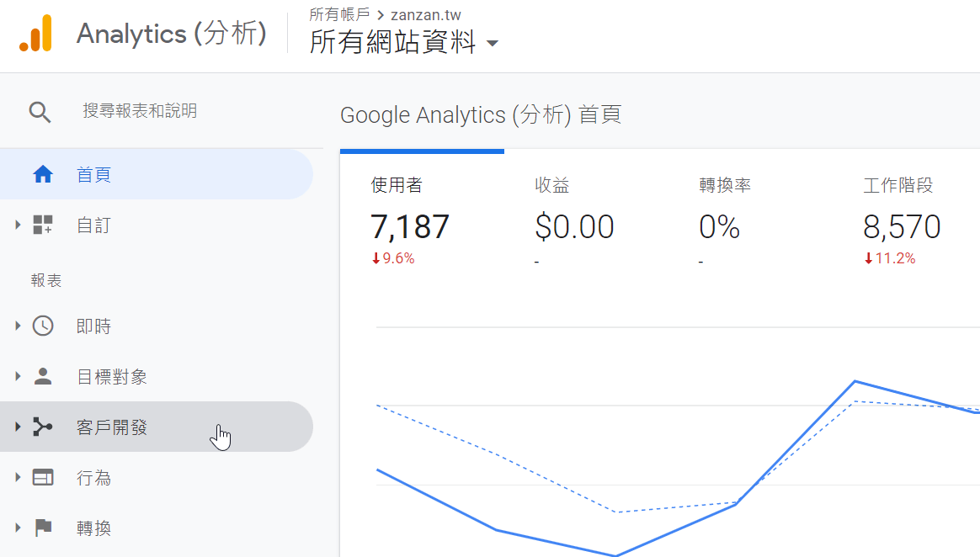Expand the 自訂 section arrow
This screenshot has height=557, width=980.
(18, 225)
